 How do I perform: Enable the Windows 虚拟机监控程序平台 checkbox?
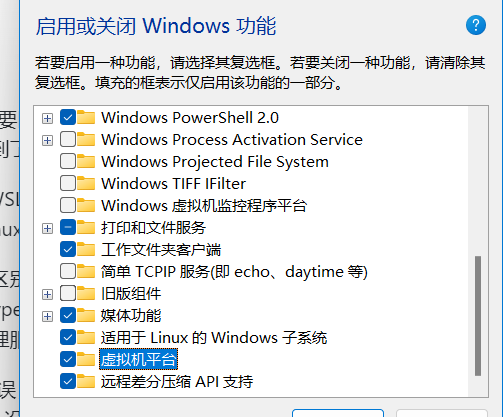coord(68,205)
